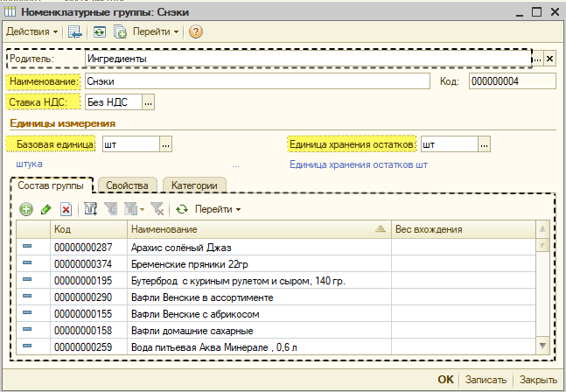Open the Базовая единица selection button
This screenshot has height=392, width=566.
(x=165, y=144)
